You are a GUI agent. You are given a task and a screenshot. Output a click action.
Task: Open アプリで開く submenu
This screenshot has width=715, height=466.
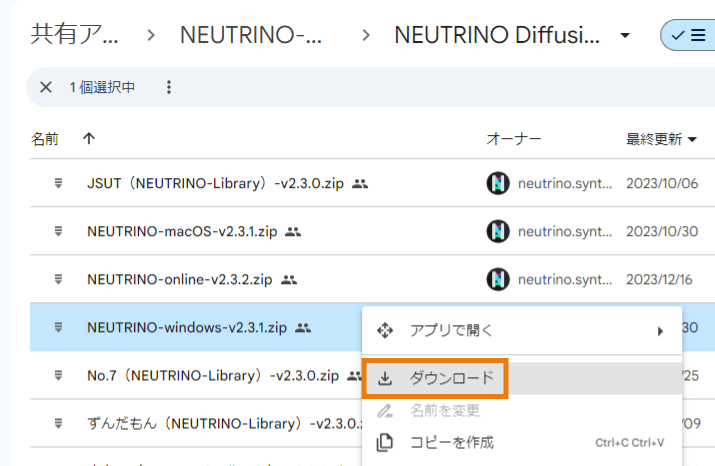[522, 331]
